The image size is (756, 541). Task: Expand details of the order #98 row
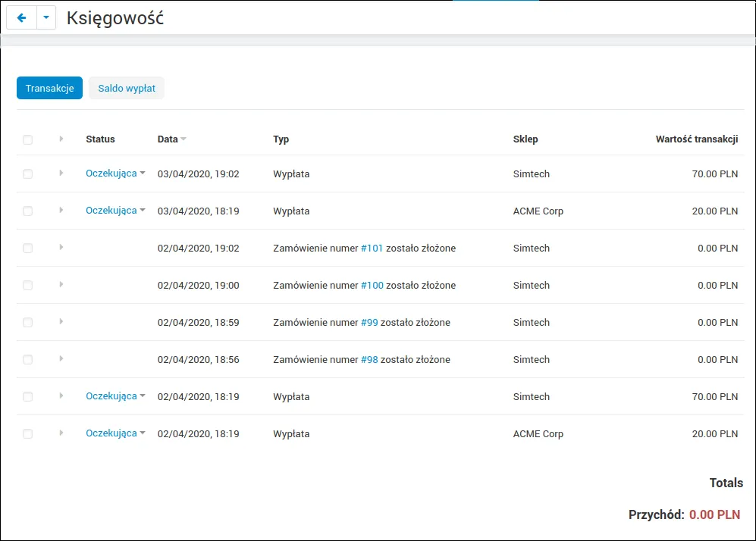(x=61, y=358)
